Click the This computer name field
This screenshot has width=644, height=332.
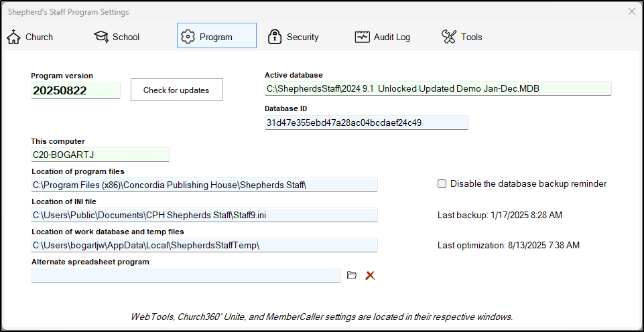pos(100,155)
